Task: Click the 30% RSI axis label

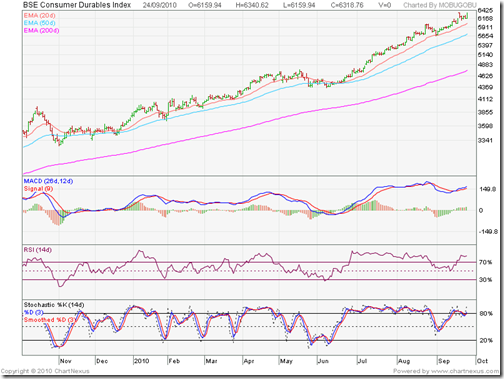Action: pos(485,280)
